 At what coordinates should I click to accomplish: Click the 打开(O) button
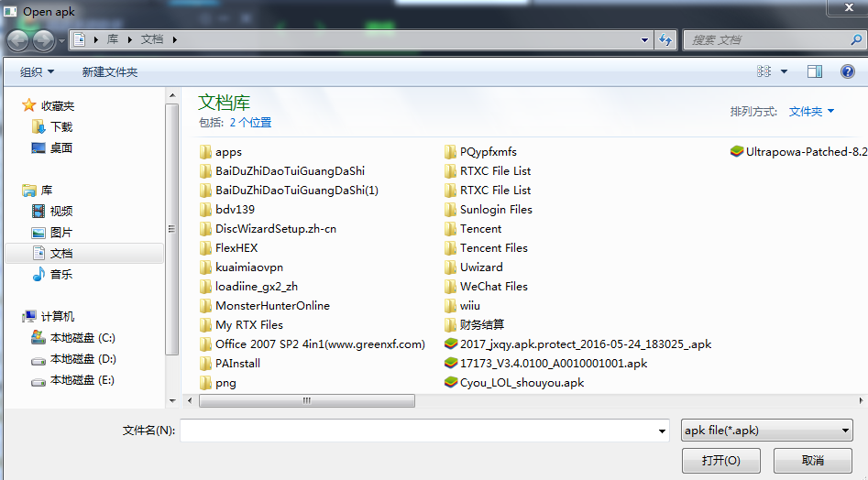(720, 460)
